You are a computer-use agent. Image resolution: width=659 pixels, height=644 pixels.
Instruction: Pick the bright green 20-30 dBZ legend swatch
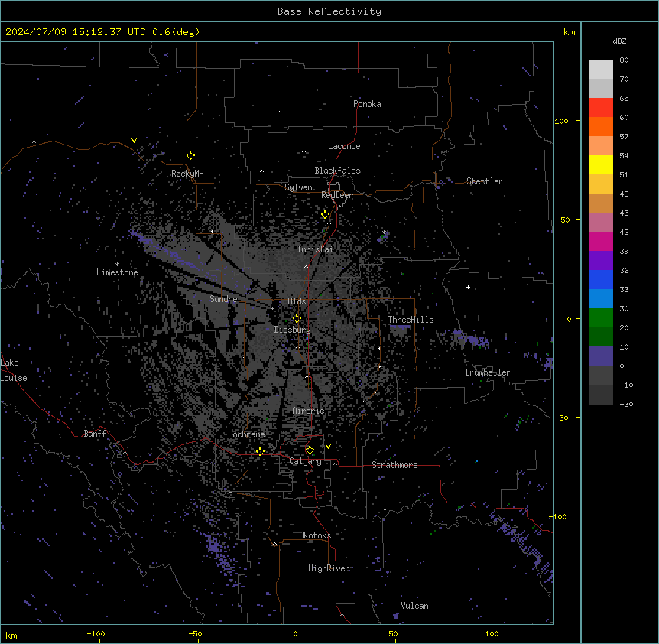point(601,318)
